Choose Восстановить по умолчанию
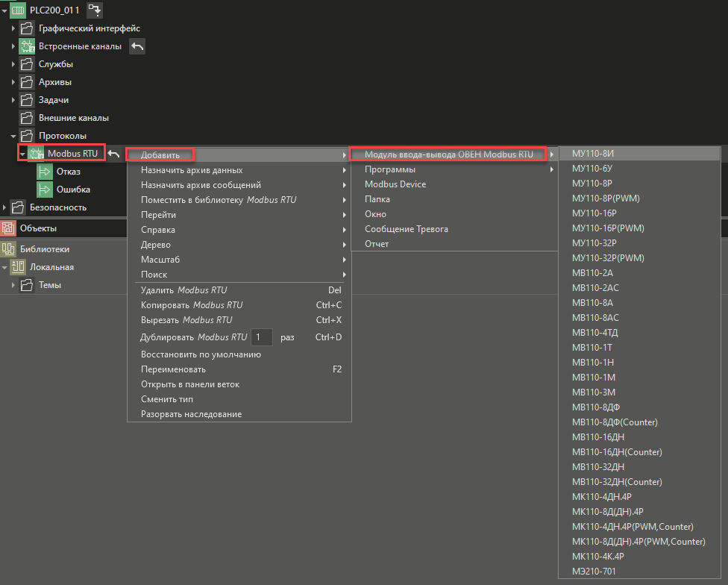 click(239, 354)
